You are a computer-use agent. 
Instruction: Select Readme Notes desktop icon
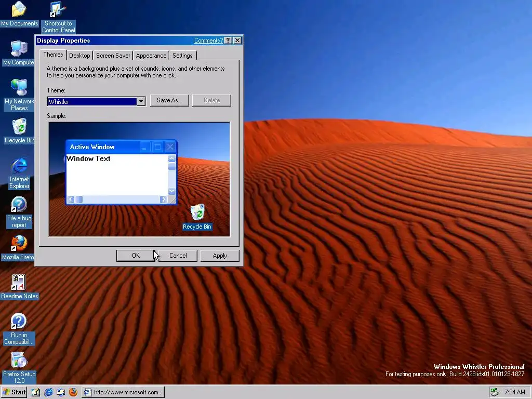19,287
